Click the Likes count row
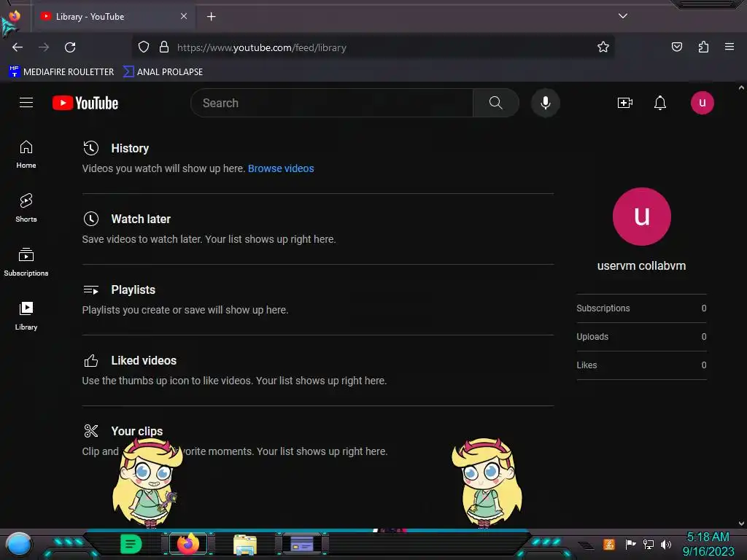Image resolution: width=747 pixels, height=560 pixels. pos(641,365)
